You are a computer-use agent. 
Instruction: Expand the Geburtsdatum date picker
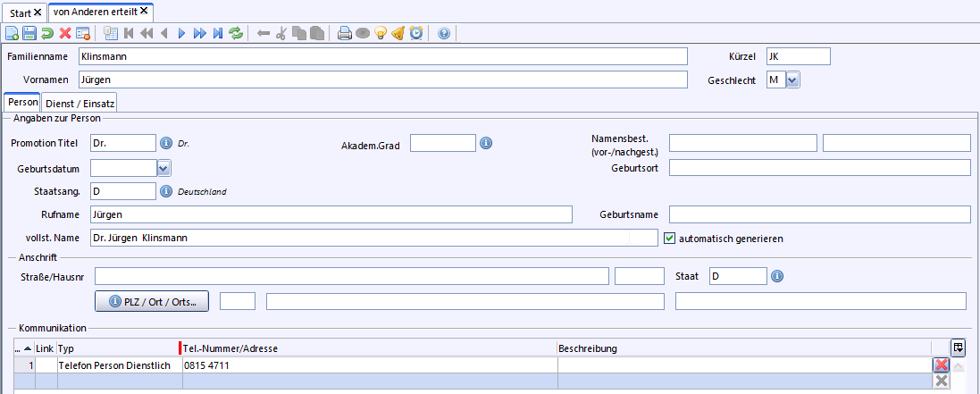click(163, 167)
